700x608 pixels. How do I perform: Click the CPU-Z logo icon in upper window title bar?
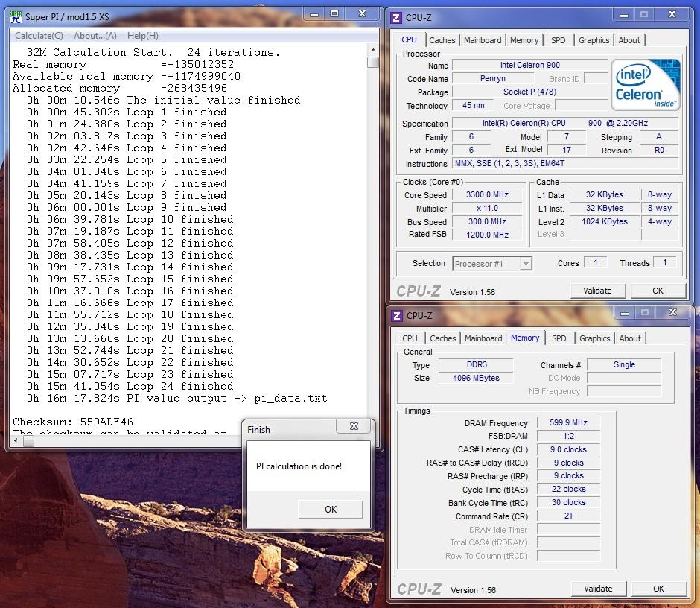click(x=395, y=18)
